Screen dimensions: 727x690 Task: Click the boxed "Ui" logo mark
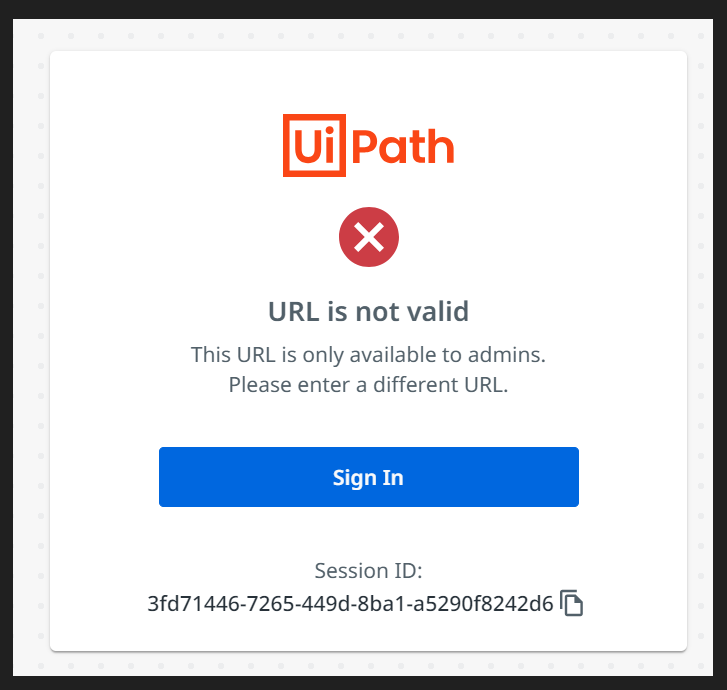click(x=313, y=146)
